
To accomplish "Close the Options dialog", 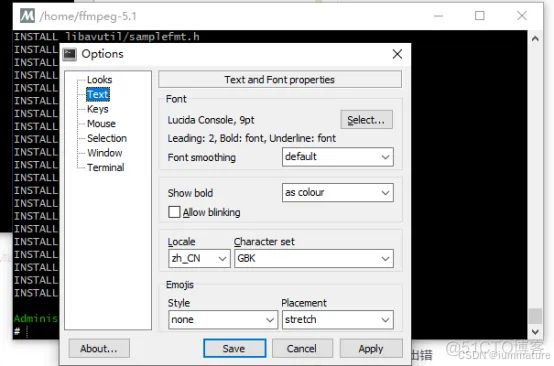I will click(397, 54).
